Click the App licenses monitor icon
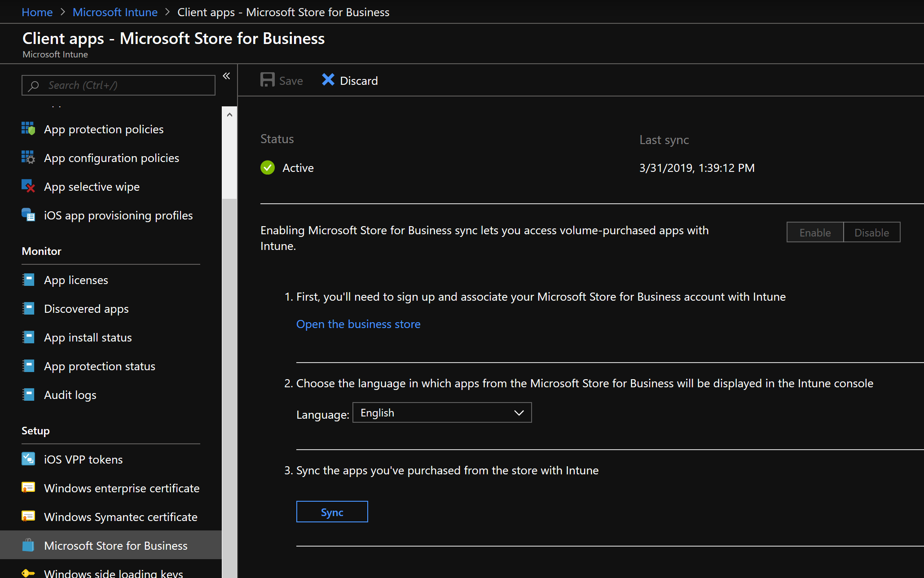Viewport: 924px width, 578px height. pyautogui.click(x=28, y=280)
